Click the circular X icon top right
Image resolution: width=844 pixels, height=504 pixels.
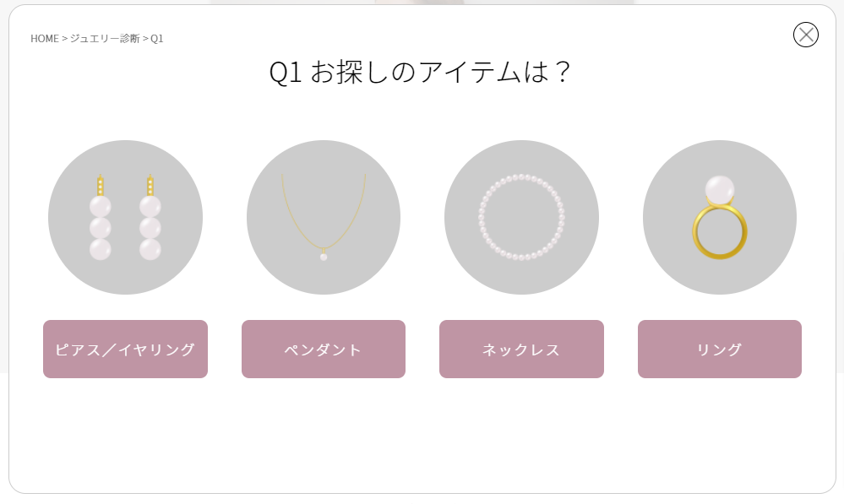pyautogui.click(x=806, y=35)
